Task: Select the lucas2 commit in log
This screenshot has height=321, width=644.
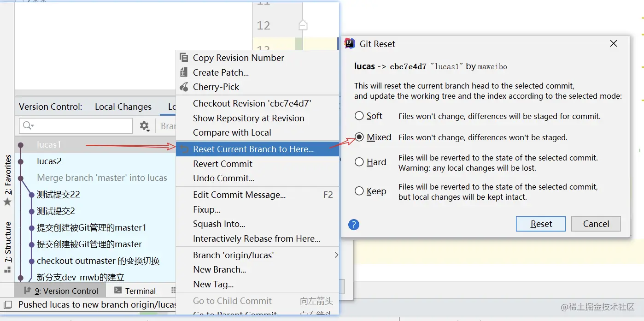Action: pyautogui.click(x=49, y=161)
